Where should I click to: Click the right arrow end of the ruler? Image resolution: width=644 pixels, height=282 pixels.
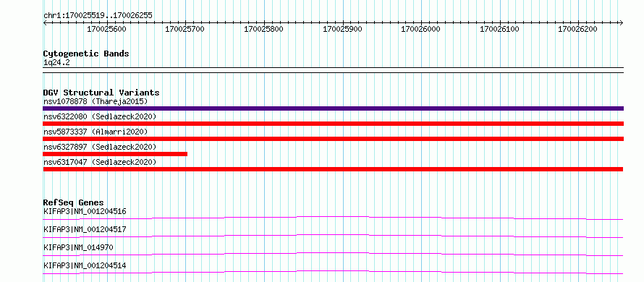click(621, 22)
